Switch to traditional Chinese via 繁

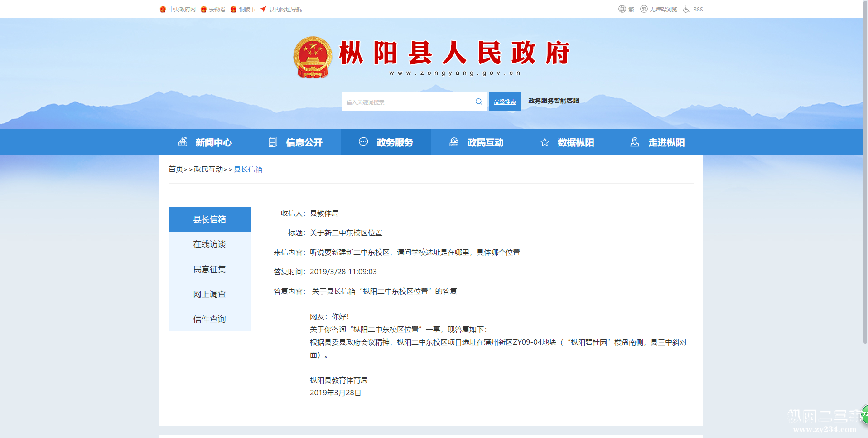point(631,9)
